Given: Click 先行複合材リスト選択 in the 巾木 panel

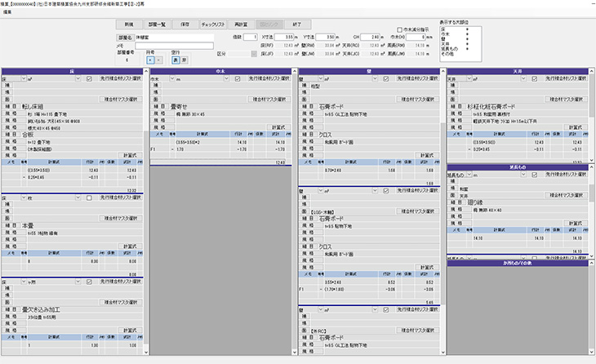Looking at the screenshot, I should (266, 79).
